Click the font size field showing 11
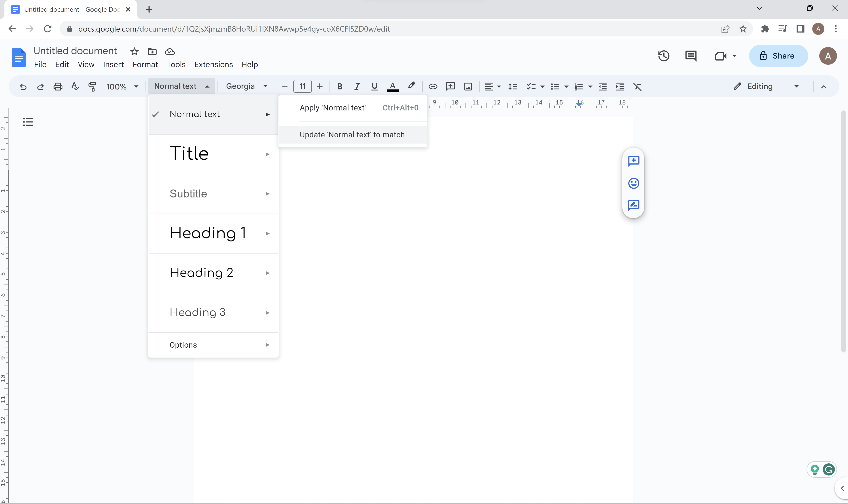848x504 pixels. pos(302,86)
